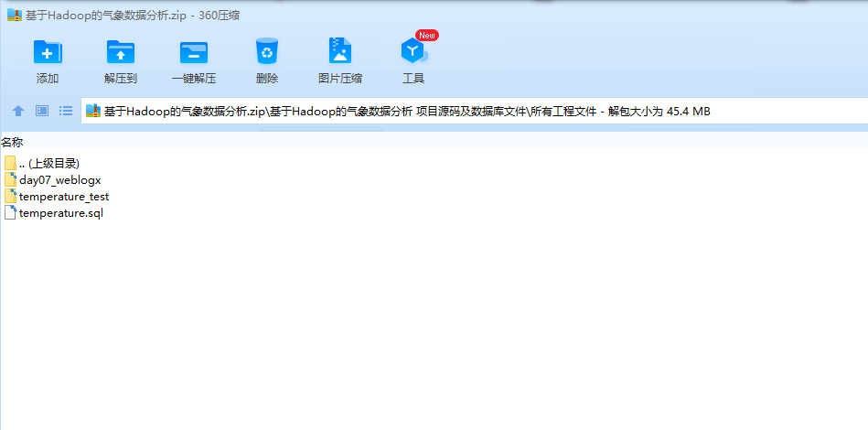Select the temperature_test name text

pyautogui.click(x=64, y=197)
